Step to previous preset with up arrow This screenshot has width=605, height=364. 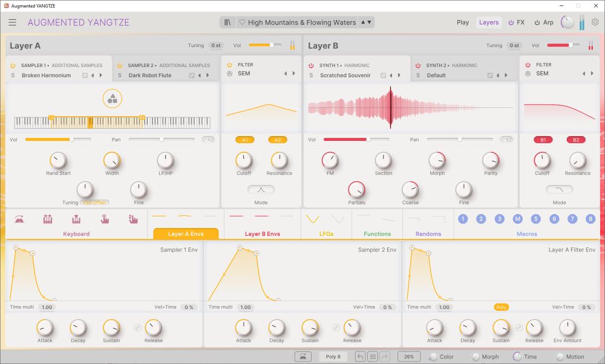coord(362,22)
